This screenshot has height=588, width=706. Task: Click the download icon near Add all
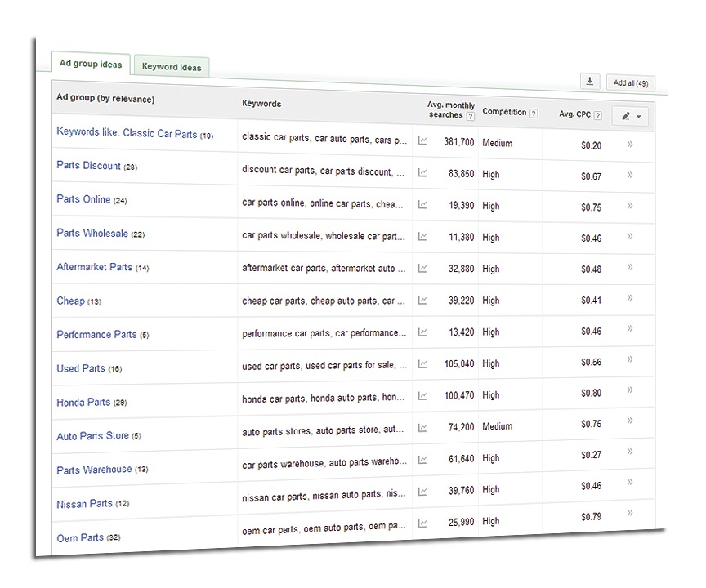[589, 81]
